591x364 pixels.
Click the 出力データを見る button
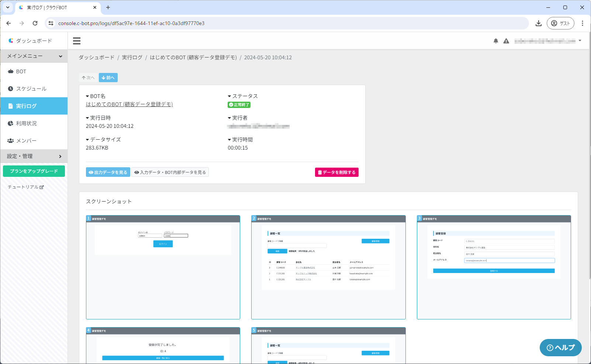(108, 172)
